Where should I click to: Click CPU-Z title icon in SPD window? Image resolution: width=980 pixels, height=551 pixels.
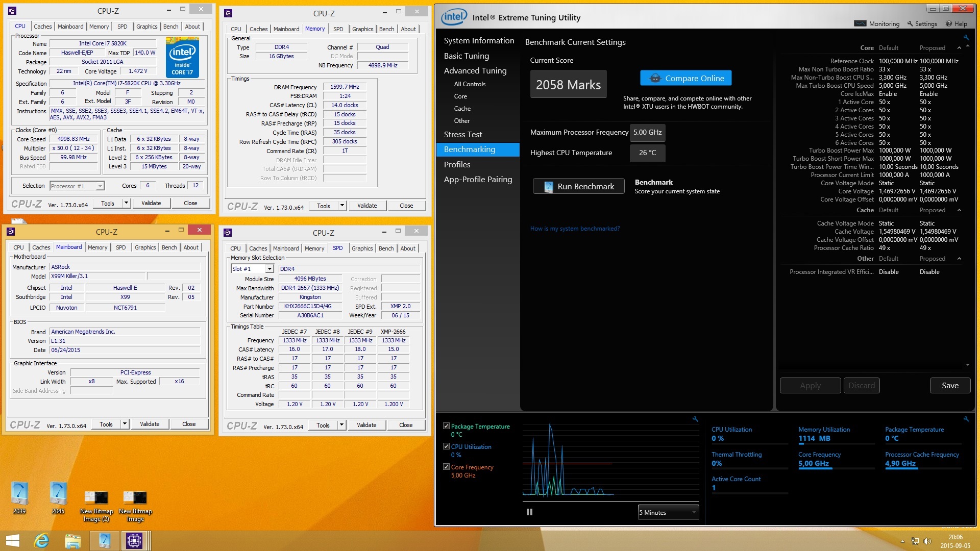click(x=228, y=233)
